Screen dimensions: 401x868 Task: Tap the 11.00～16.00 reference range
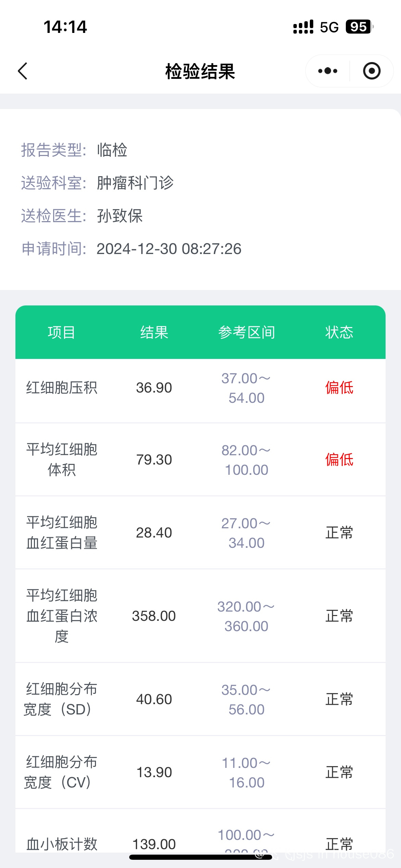click(246, 773)
